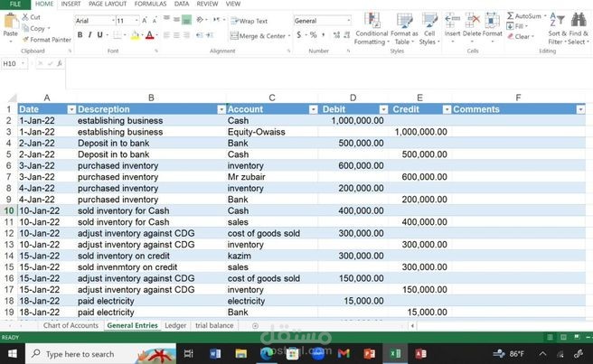
Task: Open the Credit column filter dropdown
Action: pyautogui.click(x=447, y=109)
